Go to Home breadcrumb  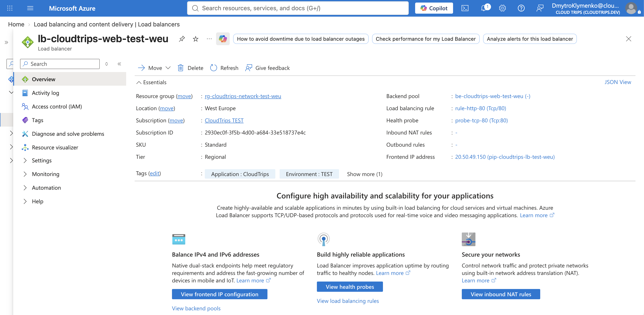[16, 24]
